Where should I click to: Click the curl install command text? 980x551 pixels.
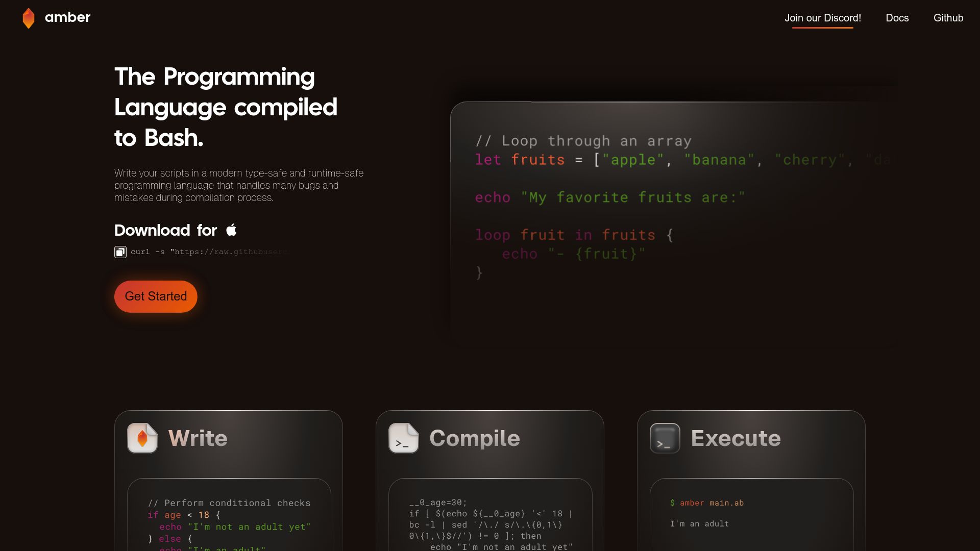[x=209, y=252]
